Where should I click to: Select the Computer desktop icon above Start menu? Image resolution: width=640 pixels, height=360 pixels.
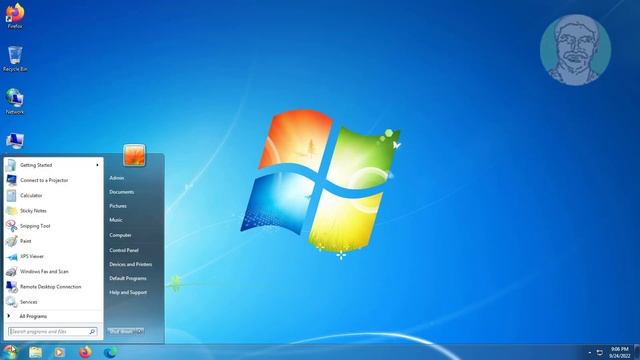(15, 141)
